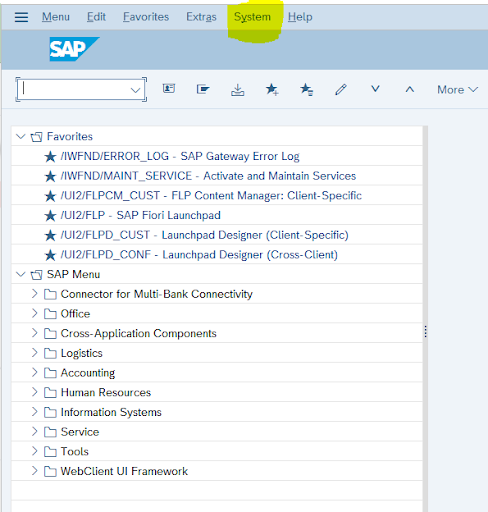This screenshot has height=512, width=488.
Task: Open the Favorites menu in menu bar
Action: pyautogui.click(x=146, y=17)
